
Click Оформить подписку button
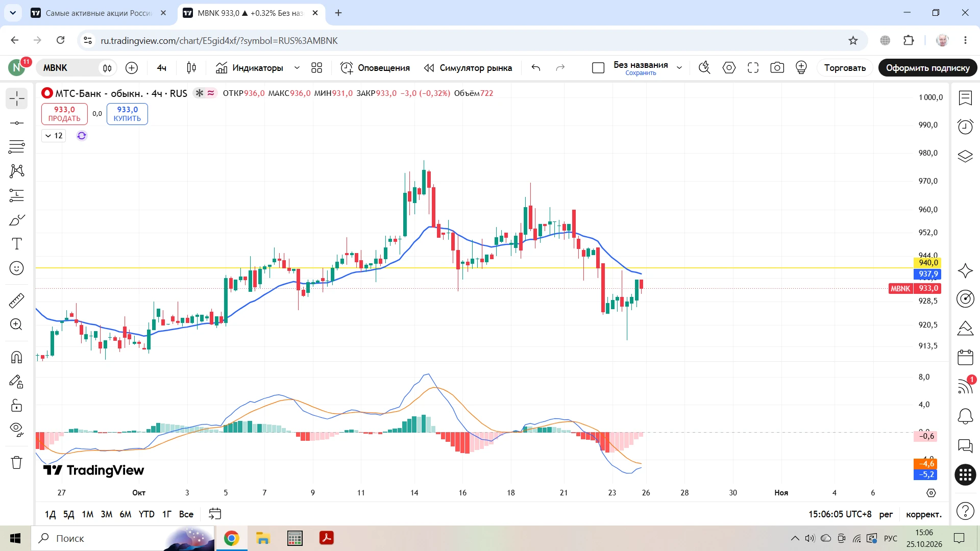(x=927, y=68)
